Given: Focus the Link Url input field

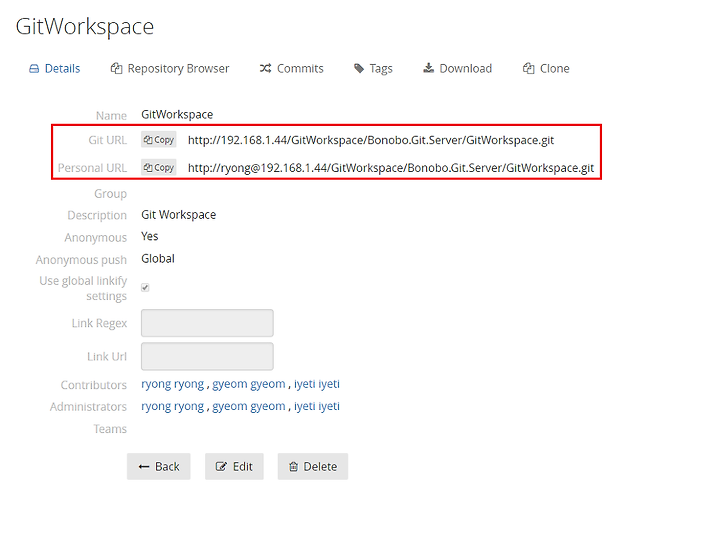Looking at the screenshot, I should (207, 356).
